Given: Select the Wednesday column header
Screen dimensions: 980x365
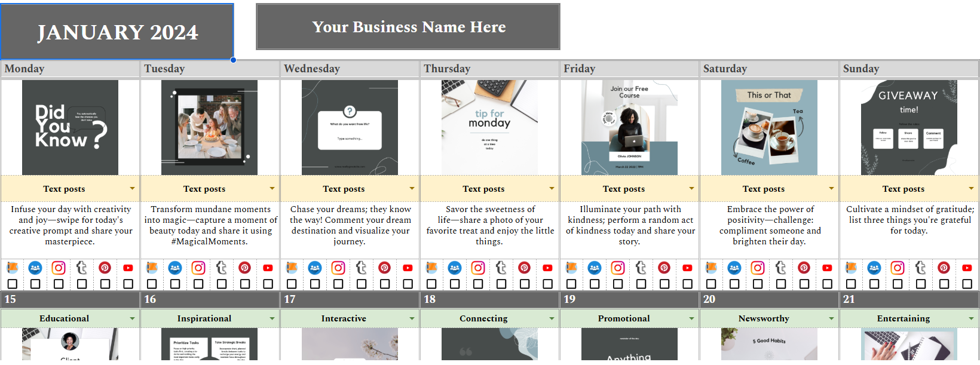Looking at the screenshot, I should (x=350, y=69).
